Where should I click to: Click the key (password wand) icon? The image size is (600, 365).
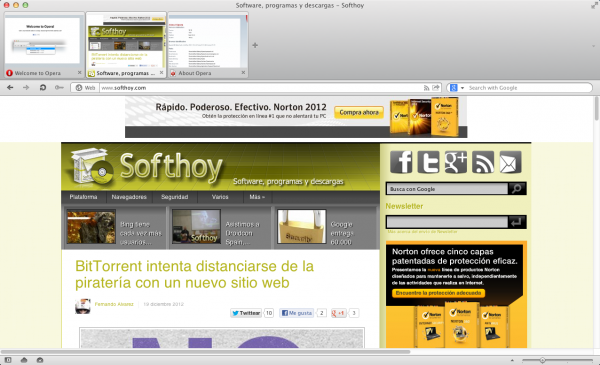(x=59, y=88)
